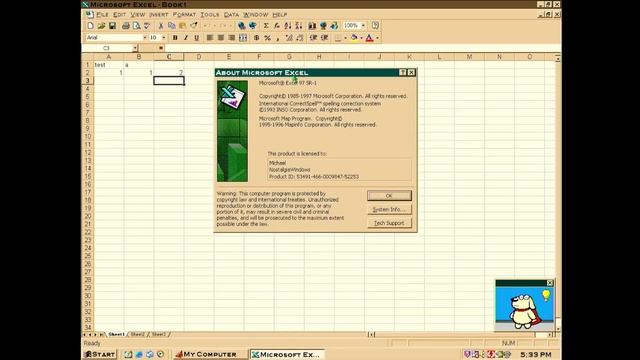Toggle Center alignment button
The image size is (640, 360).
(221, 38)
